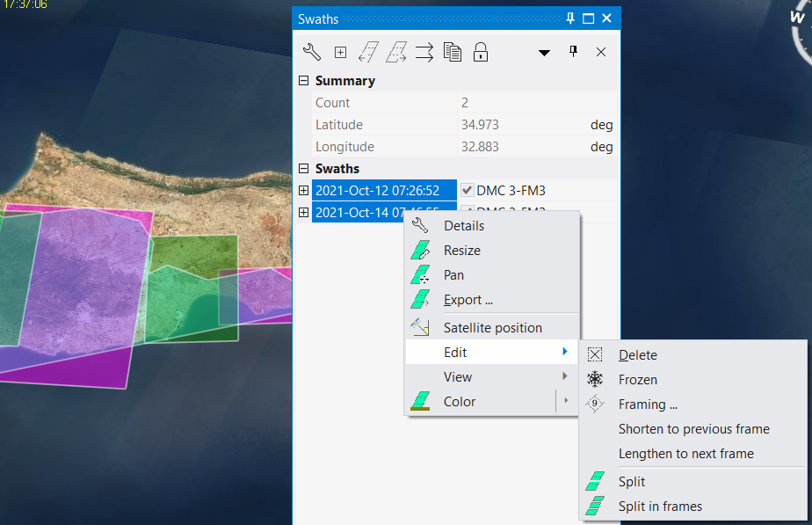Image resolution: width=812 pixels, height=525 pixels.
Task: Click the expand-all plus box toolbar icon
Action: tap(340, 52)
